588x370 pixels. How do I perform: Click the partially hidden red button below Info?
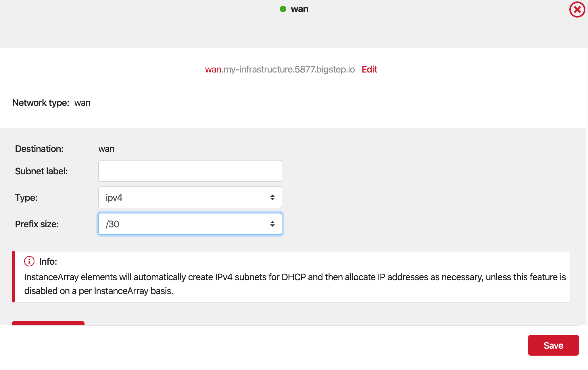click(x=48, y=323)
